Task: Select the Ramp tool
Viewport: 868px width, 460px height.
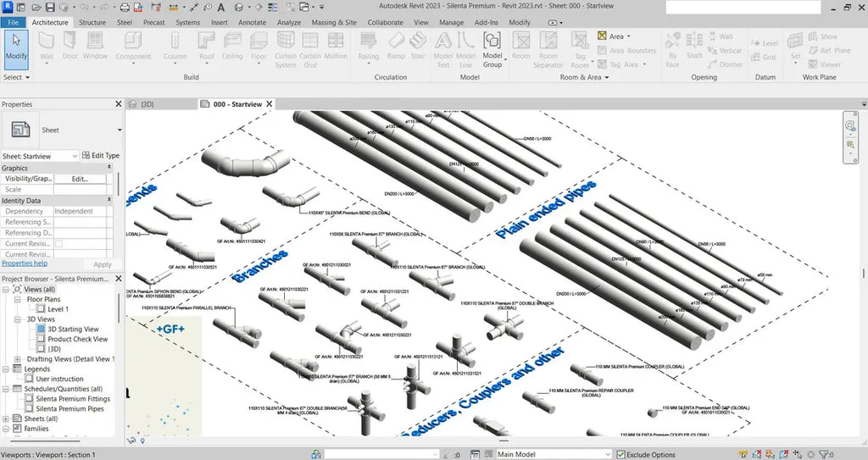Action: 396,47
